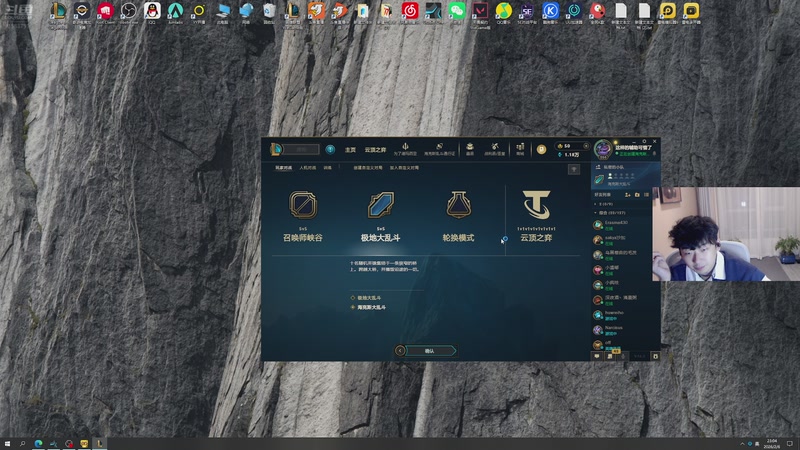Viewport: 800px width, 450px height.
Task: Open the 加入自定义对局 tab
Action: tap(405, 168)
